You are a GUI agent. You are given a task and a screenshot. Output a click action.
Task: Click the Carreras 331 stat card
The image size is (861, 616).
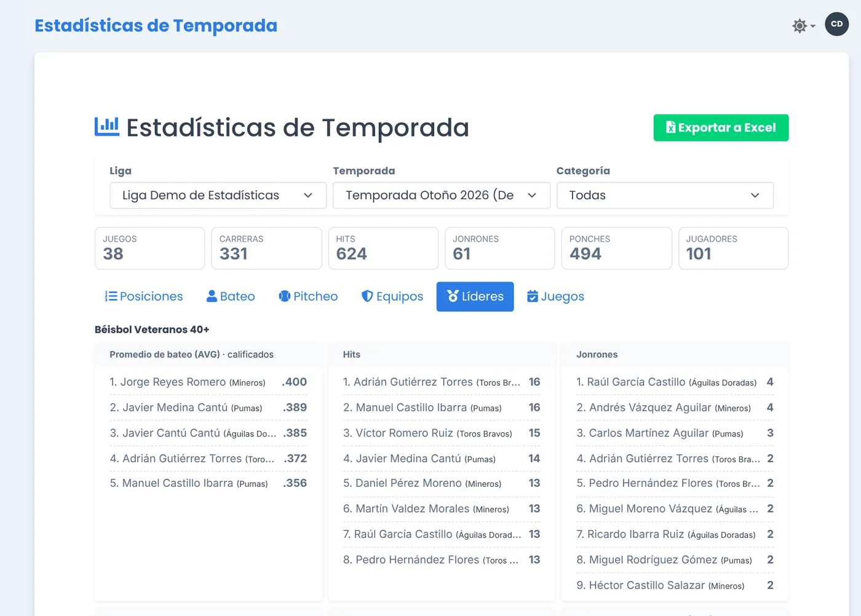[x=266, y=248]
